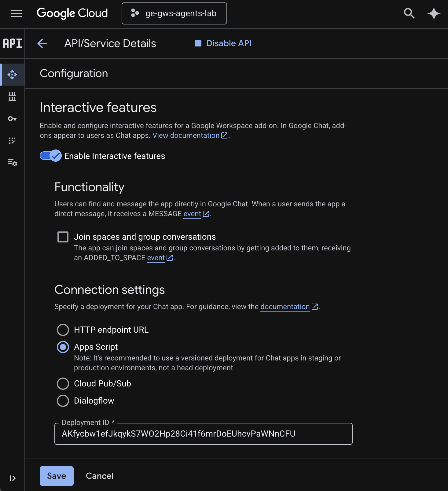The width and height of the screenshot is (448, 491).
Task: Save the configuration changes
Action: 57,476
